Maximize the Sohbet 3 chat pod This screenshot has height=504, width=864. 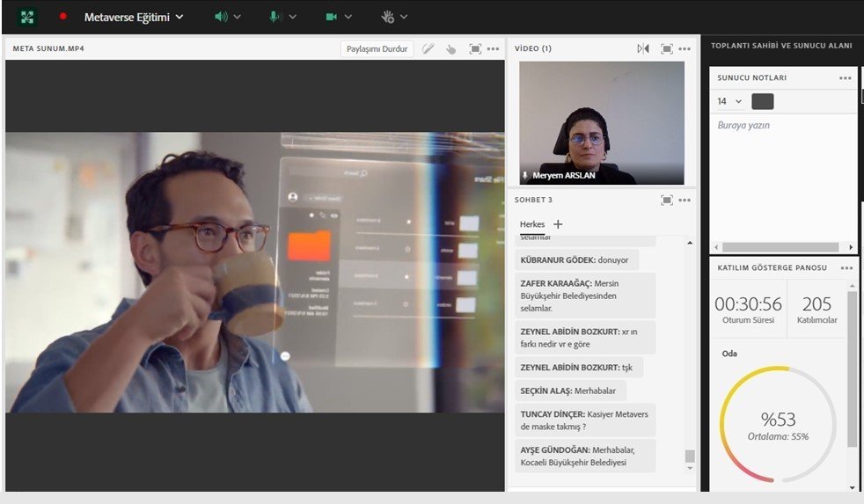tap(667, 200)
